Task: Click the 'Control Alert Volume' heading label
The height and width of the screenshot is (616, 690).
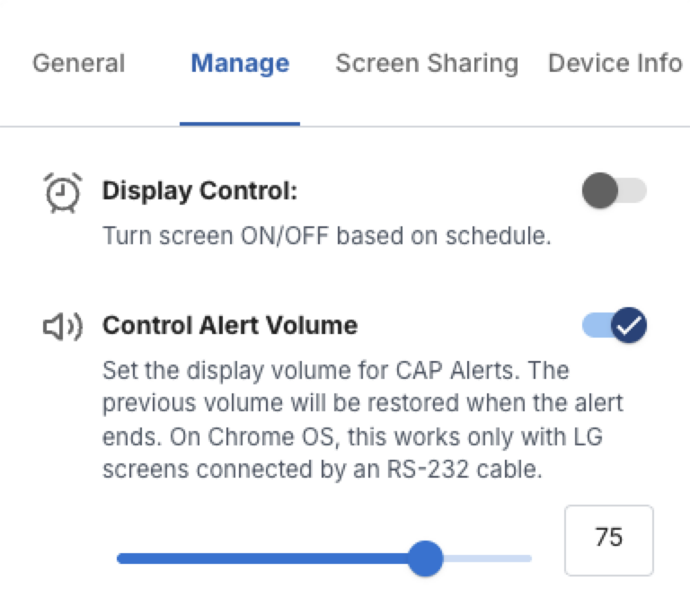Action: 230,325
